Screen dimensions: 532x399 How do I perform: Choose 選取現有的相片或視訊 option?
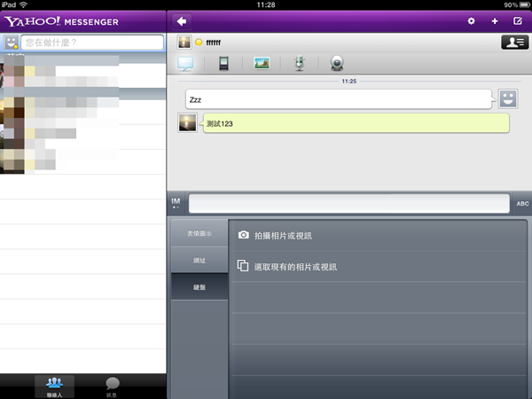[379, 266]
